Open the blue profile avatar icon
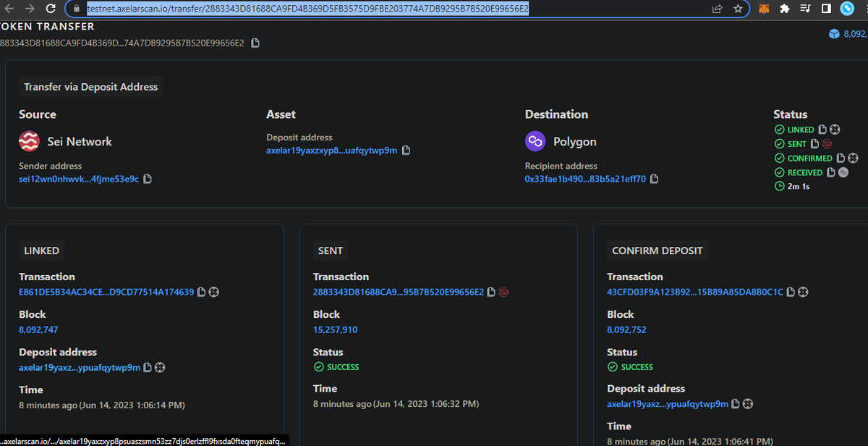The height and width of the screenshot is (446, 868). click(847, 9)
